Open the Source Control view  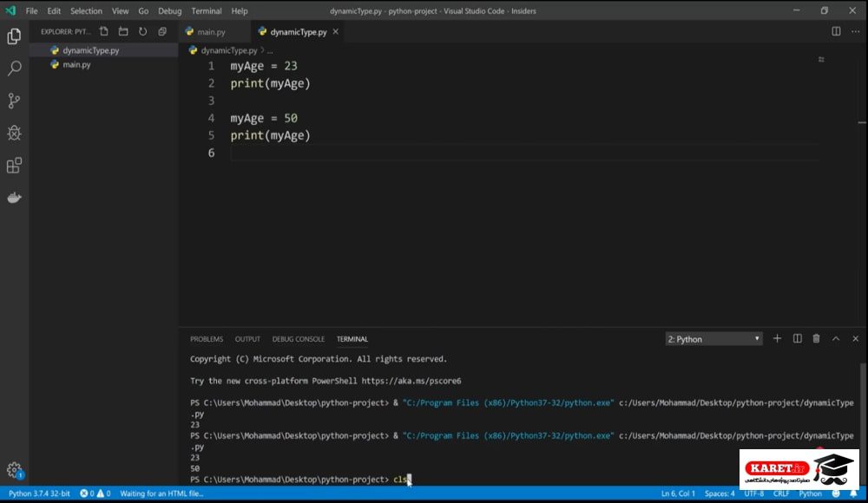(x=15, y=101)
